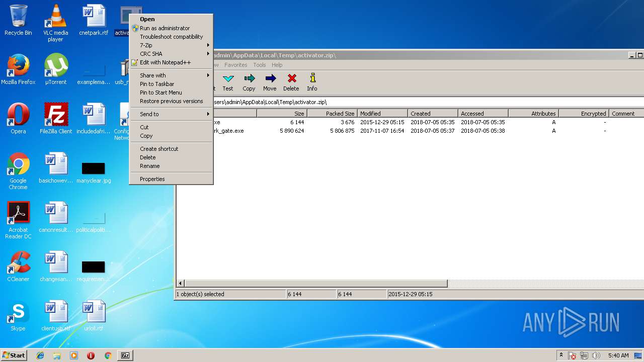Click Windows Media Player taskbar icon
Screen dimensions: 644x362
click(x=74, y=355)
